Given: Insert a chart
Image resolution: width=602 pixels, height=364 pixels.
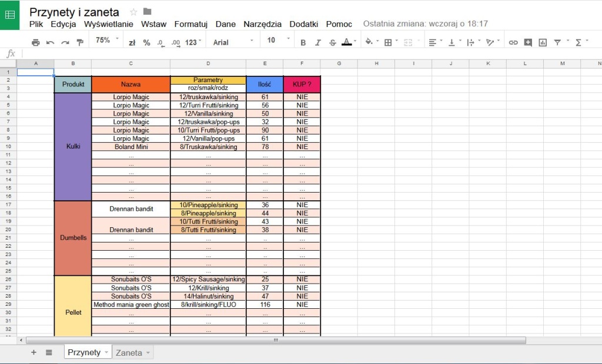Looking at the screenshot, I should [543, 43].
